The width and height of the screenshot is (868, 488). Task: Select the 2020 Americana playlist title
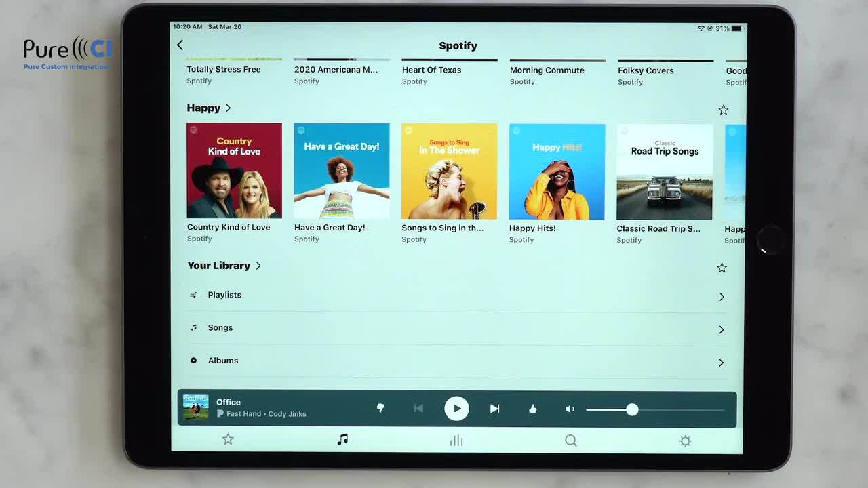[336, 69]
